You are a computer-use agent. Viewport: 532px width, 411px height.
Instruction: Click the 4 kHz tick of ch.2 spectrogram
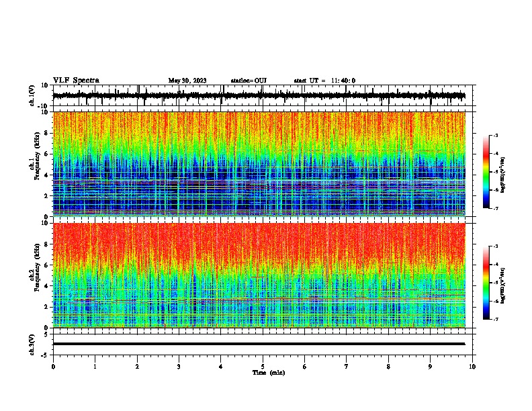point(46,286)
